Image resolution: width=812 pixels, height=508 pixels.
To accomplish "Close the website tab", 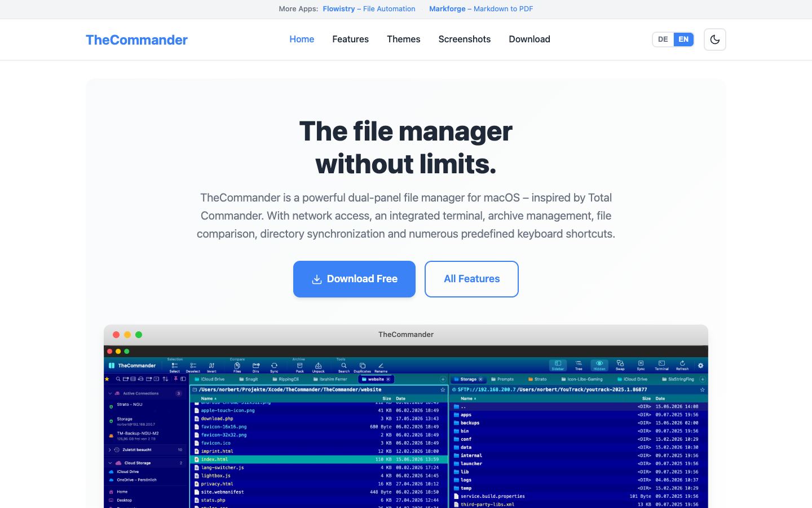I will click(388, 379).
